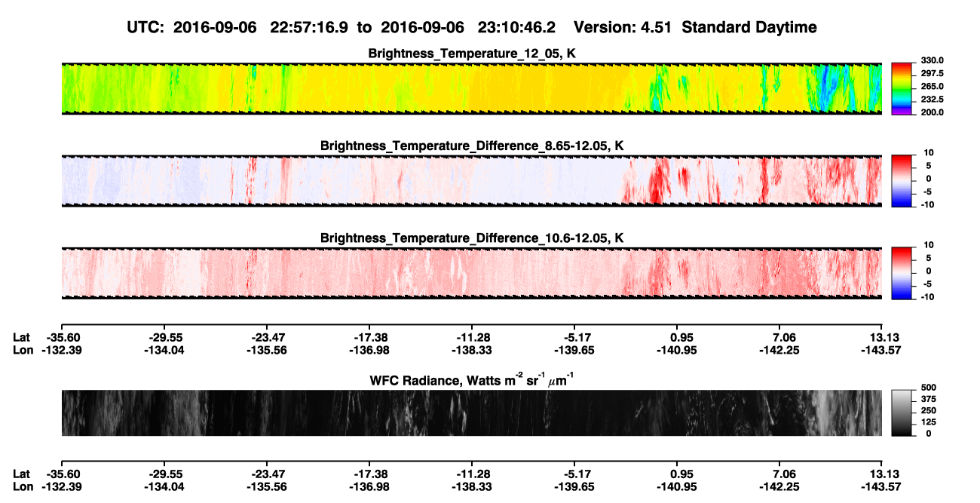Click the red-blue colorbar of the 8.65-12.05 panel
The height and width of the screenshot is (503, 980).
coord(902,181)
